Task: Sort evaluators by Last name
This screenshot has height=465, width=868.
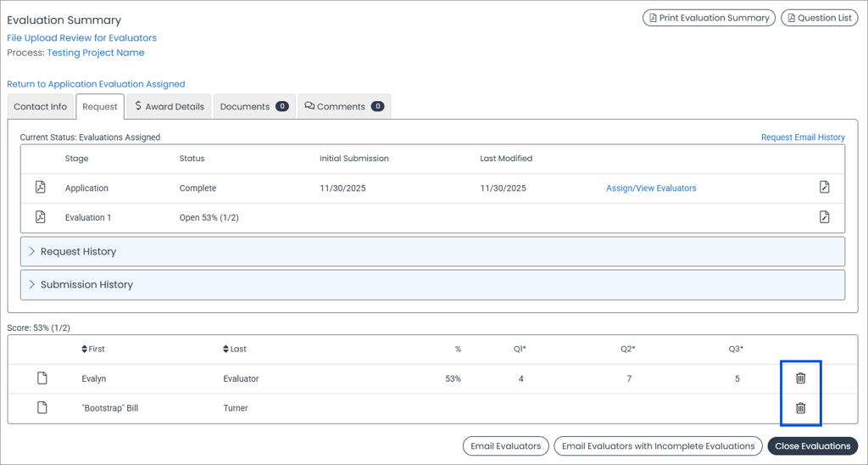Action: (x=235, y=349)
